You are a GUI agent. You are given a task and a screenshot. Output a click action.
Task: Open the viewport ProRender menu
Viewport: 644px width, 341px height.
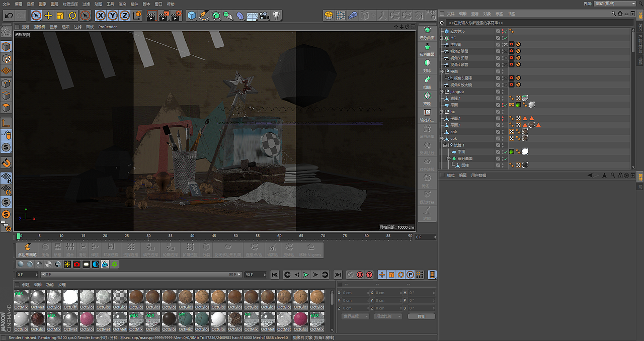(107, 27)
